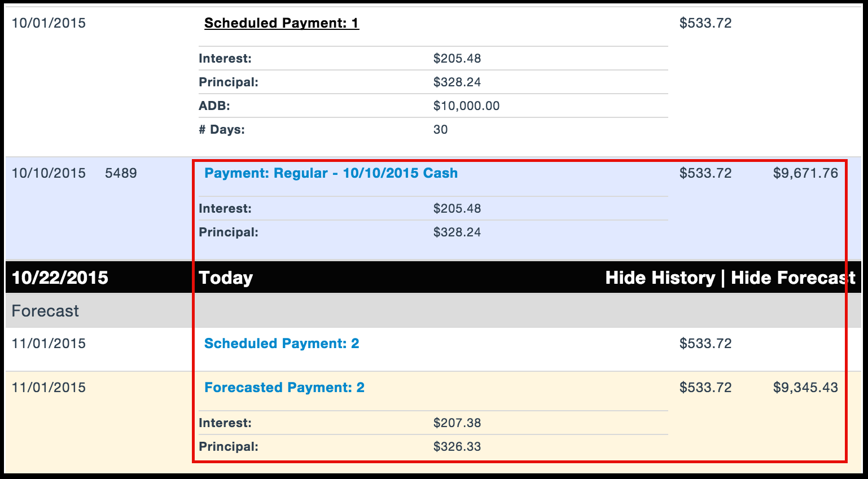The height and width of the screenshot is (479, 868).
Task: Select forecasted interest amount $207.38
Action: 457,423
